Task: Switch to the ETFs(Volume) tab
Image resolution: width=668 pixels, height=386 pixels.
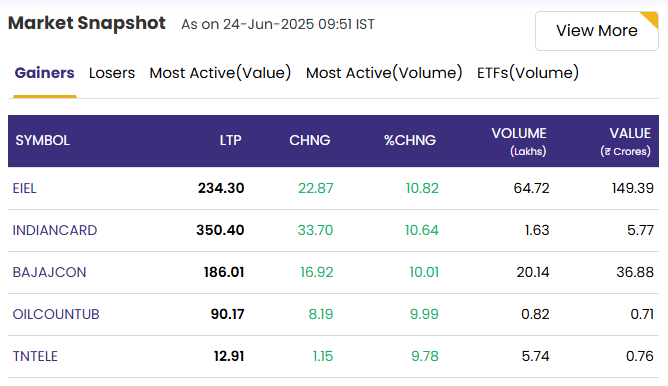Action: click(x=528, y=73)
